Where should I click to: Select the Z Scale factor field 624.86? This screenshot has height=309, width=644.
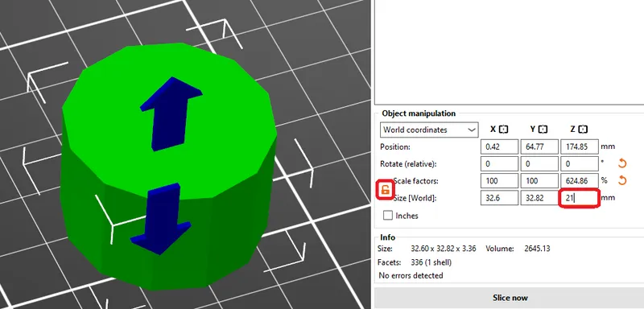click(x=579, y=180)
